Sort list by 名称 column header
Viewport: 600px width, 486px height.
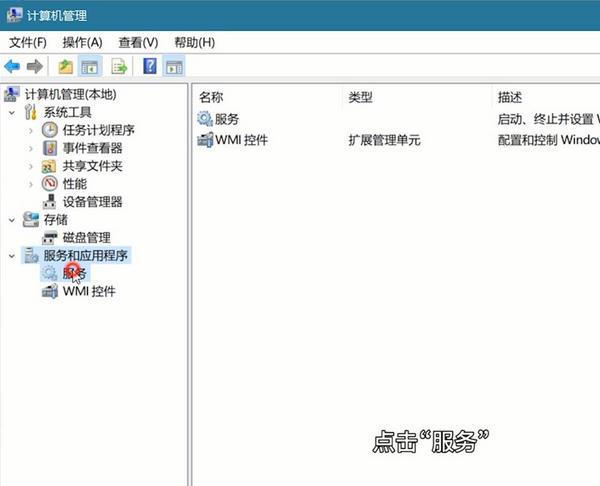(x=211, y=97)
